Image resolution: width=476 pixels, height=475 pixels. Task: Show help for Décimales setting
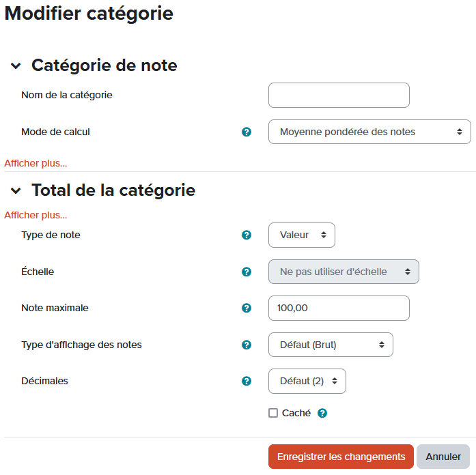(247, 381)
